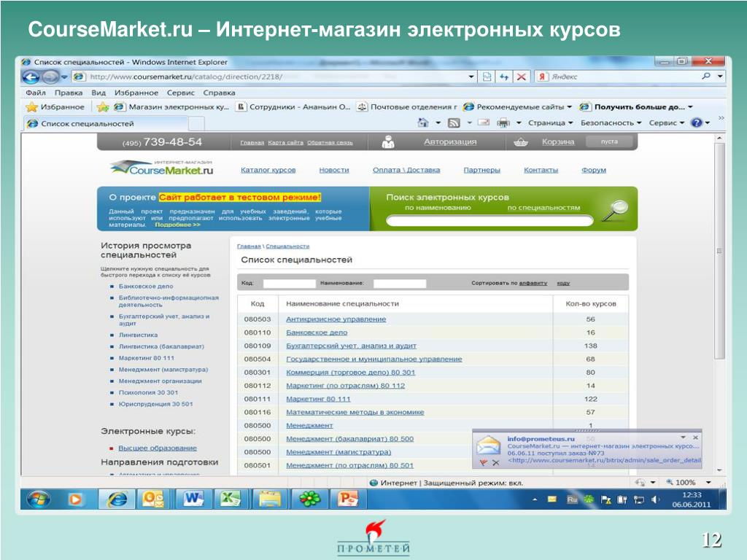Open the Справка menu
Screen dimensions: 747x560
[x=219, y=93]
